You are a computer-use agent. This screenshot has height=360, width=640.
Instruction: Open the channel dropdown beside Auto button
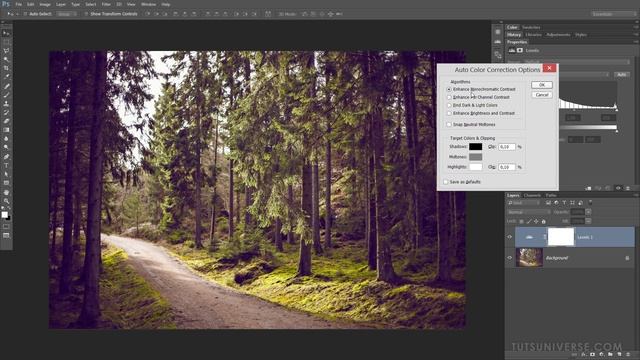pos(585,75)
